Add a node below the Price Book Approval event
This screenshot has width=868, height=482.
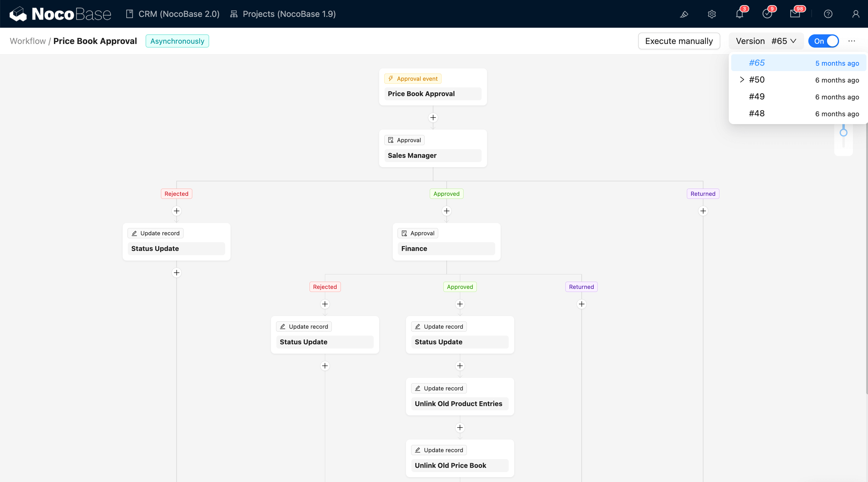(433, 117)
